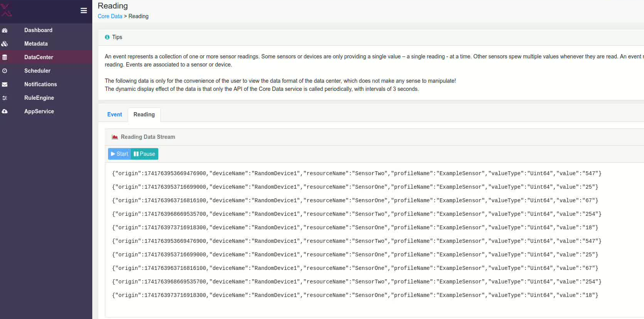644x319 pixels.
Task: Click the AppService cloud icon
Action: click(x=5, y=111)
